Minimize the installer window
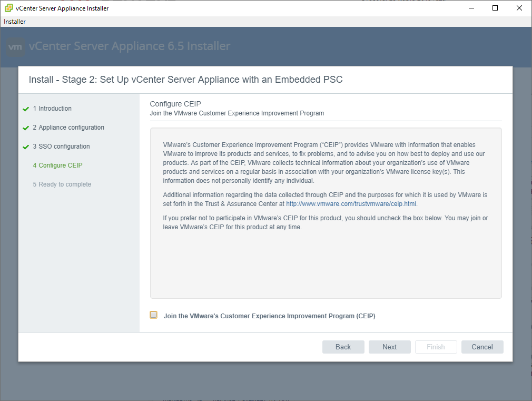532x401 pixels. 470,8
